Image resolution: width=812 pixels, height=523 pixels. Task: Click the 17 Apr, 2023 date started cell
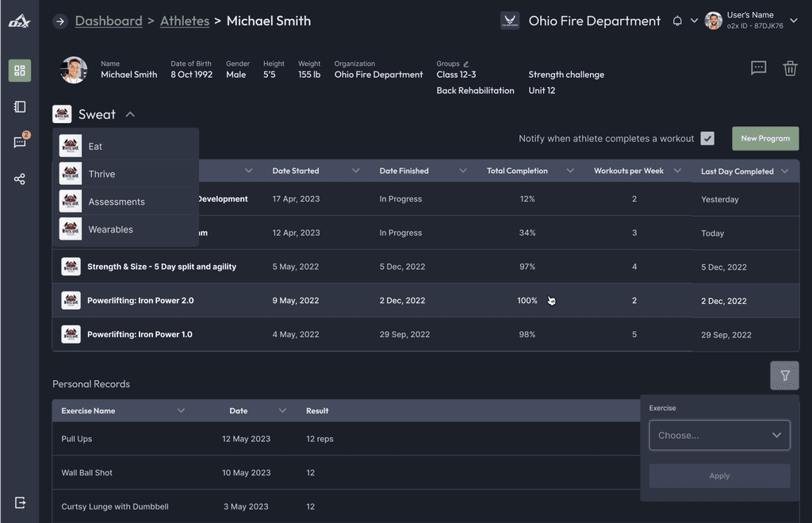(x=297, y=199)
